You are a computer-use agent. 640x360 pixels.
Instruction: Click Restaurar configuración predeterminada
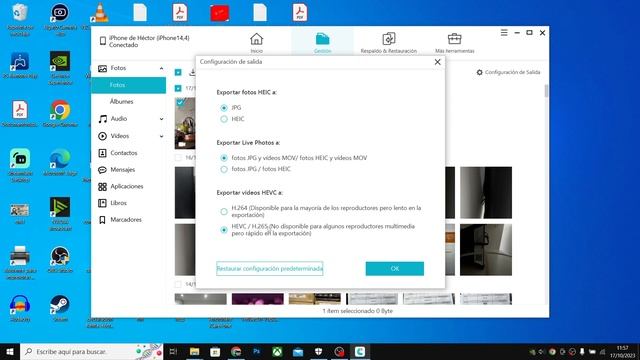(x=269, y=269)
